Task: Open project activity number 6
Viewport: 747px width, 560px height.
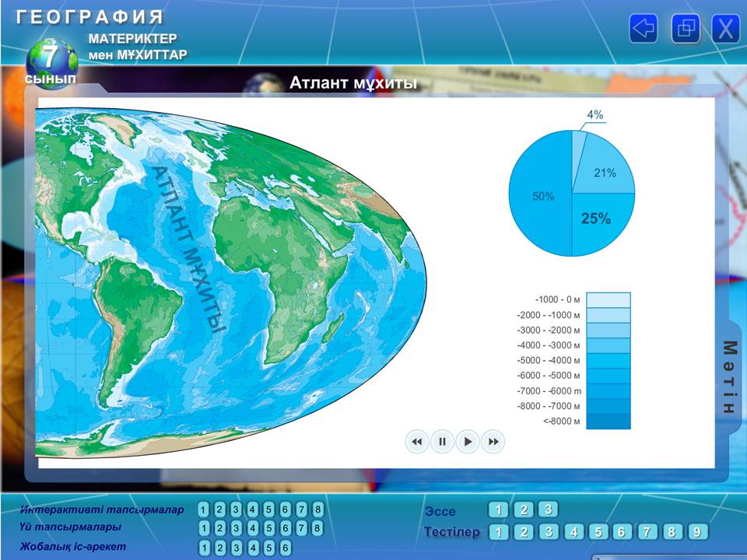Action: click(285, 548)
